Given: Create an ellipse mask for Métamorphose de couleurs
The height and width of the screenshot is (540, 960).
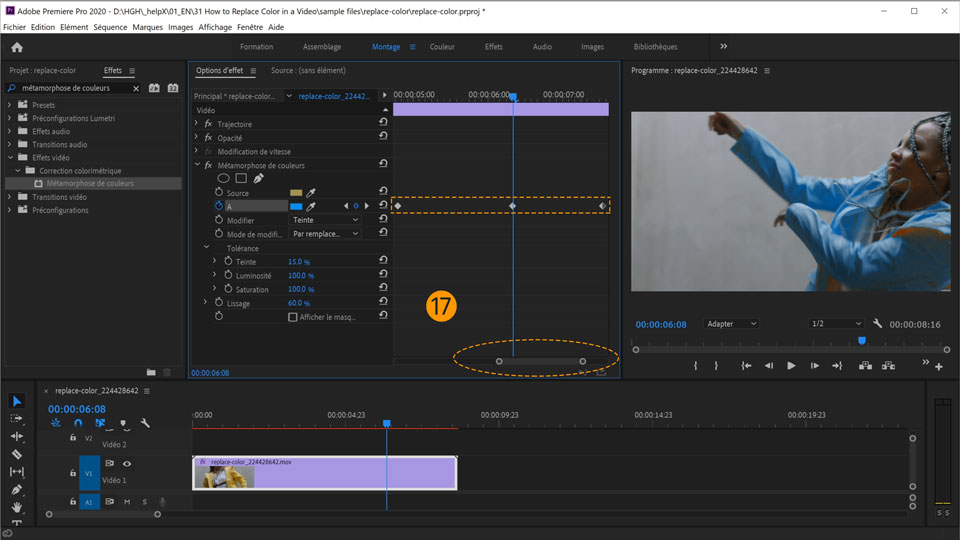Looking at the screenshot, I should click(x=224, y=179).
